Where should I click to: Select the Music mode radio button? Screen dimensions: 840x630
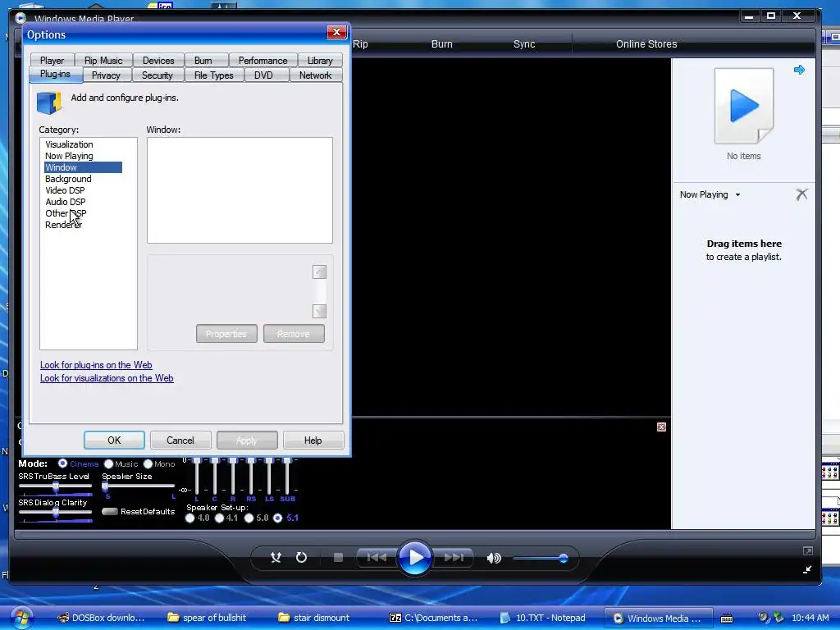point(109,464)
